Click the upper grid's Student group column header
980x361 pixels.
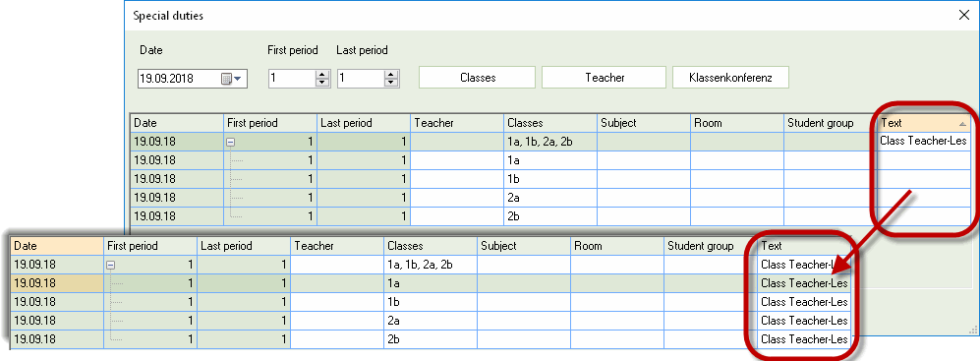point(830,123)
